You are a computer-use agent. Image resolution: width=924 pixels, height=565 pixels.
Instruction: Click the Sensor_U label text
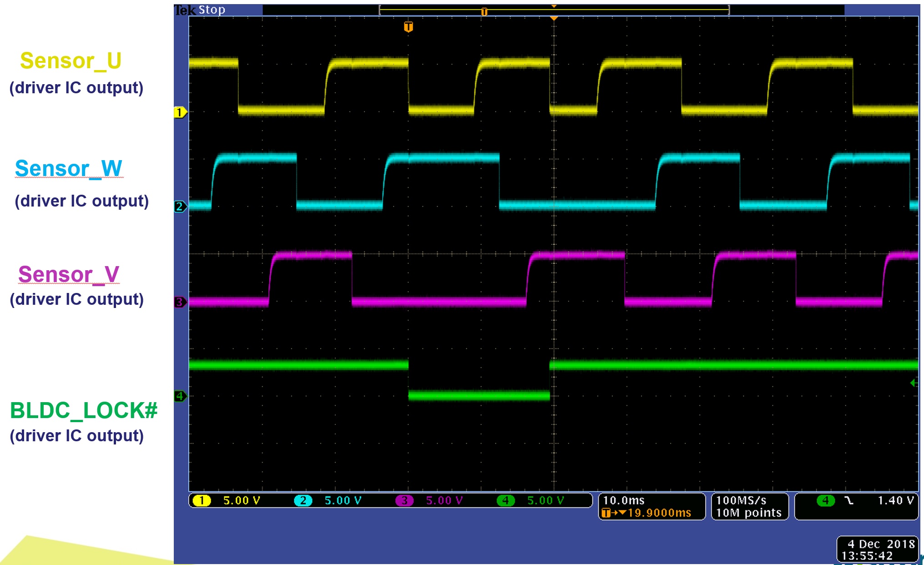tap(71, 61)
